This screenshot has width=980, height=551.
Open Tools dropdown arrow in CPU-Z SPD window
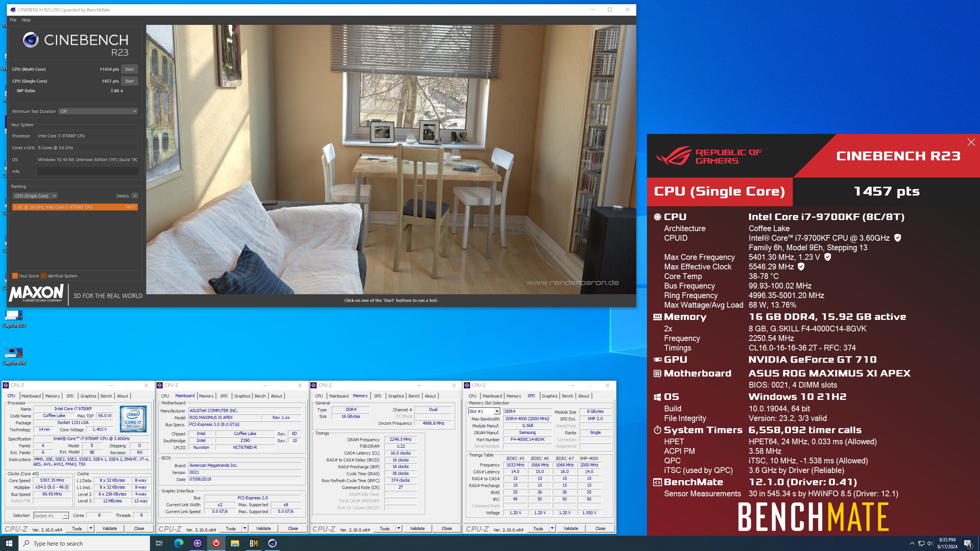[x=552, y=528]
